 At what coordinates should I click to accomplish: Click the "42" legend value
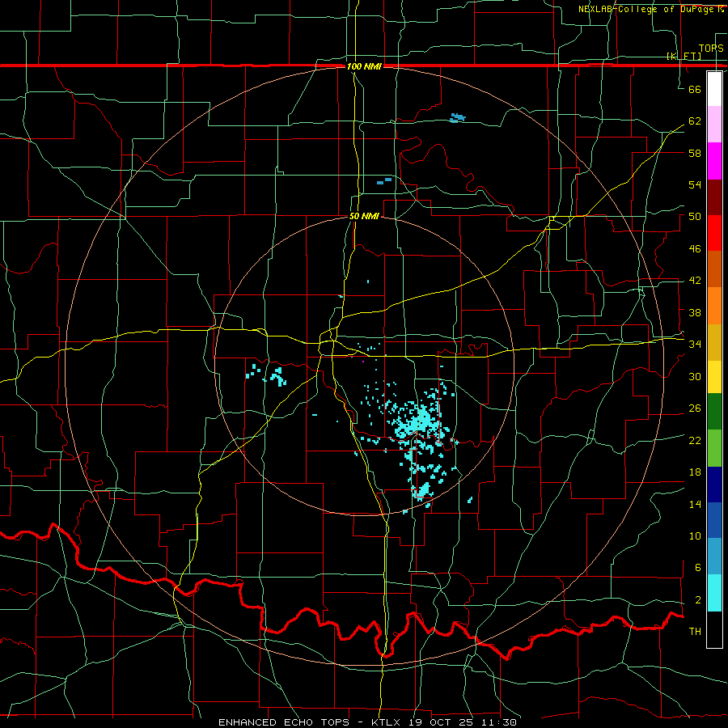[x=695, y=281]
